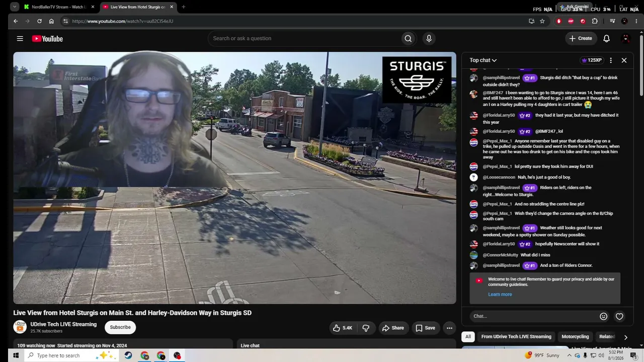Screen dimensions: 644x362
Task: Launch Steam from the taskbar
Action: pyautogui.click(x=128, y=355)
